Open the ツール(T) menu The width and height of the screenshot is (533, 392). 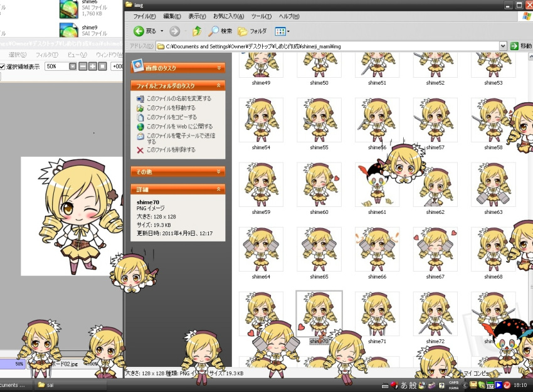[261, 16]
